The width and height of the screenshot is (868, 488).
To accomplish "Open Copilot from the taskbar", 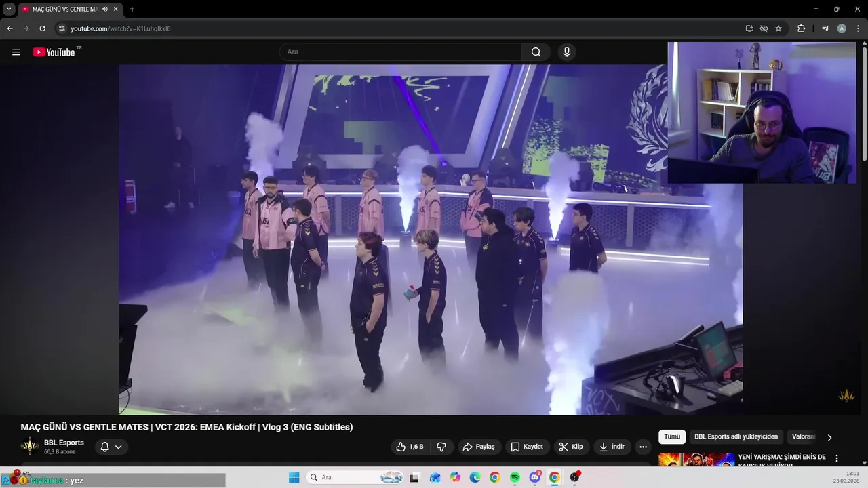I will (x=455, y=477).
